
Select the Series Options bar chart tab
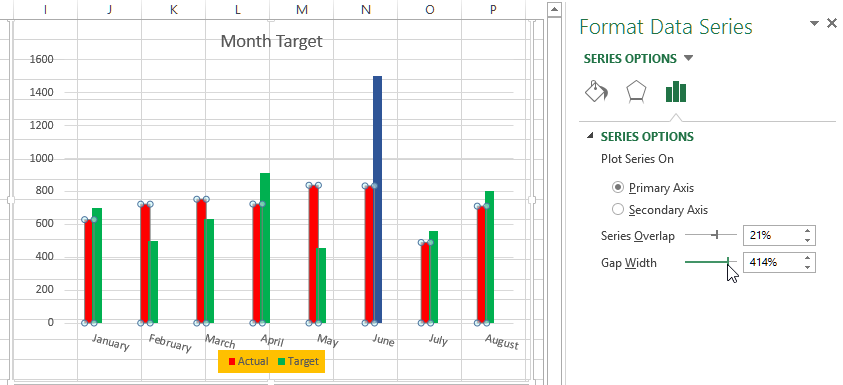tap(676, 92)
